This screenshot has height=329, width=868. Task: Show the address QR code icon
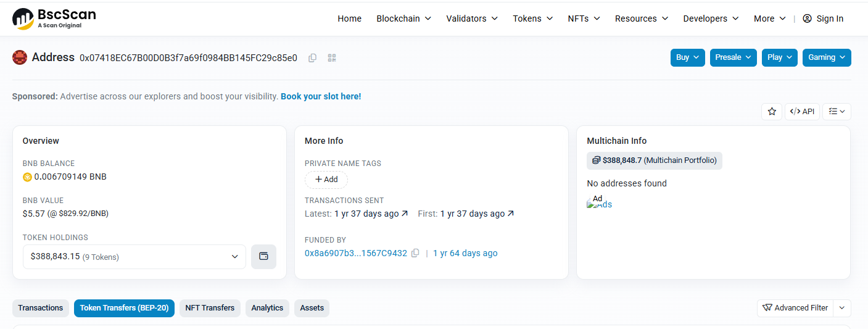click(x=332, y=58)
